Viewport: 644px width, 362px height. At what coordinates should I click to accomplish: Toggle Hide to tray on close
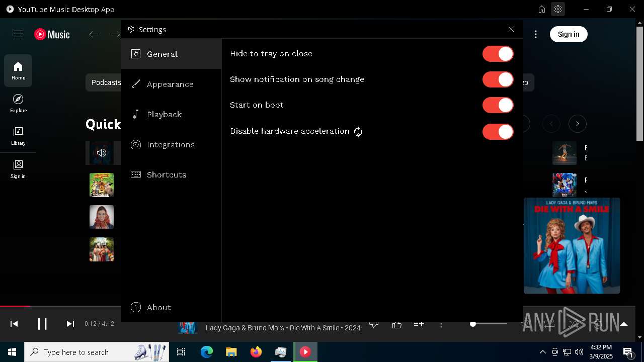(x=498, y=54)
